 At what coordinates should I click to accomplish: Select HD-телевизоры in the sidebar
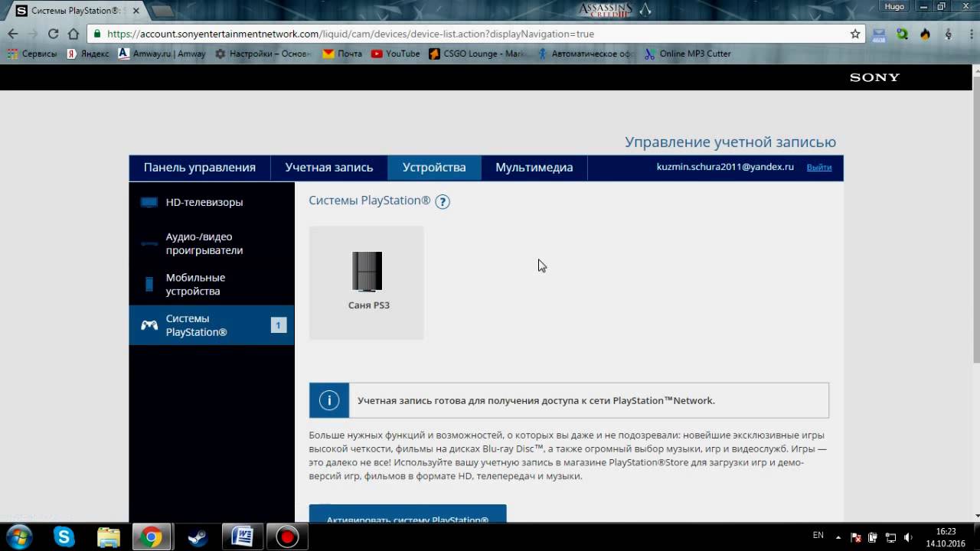[x=211, y=203]
